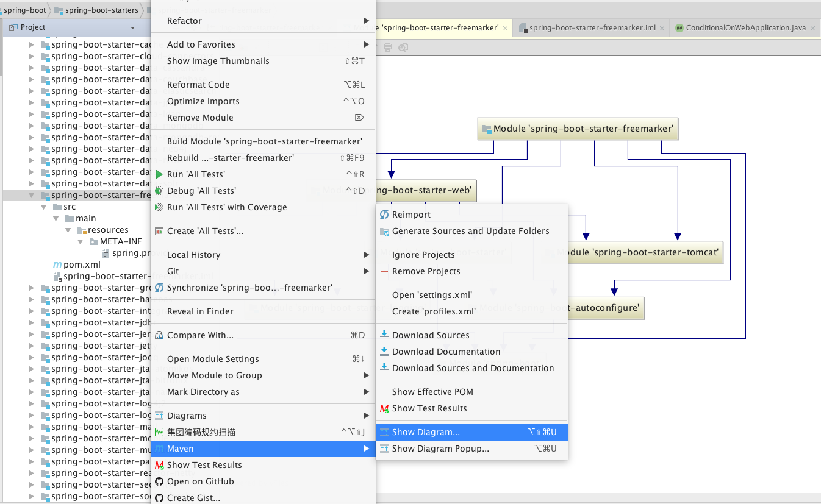Expand the spring-boot-starter-cache module node
The width and height of the screenshot is (821, 504).
[32, 44]
